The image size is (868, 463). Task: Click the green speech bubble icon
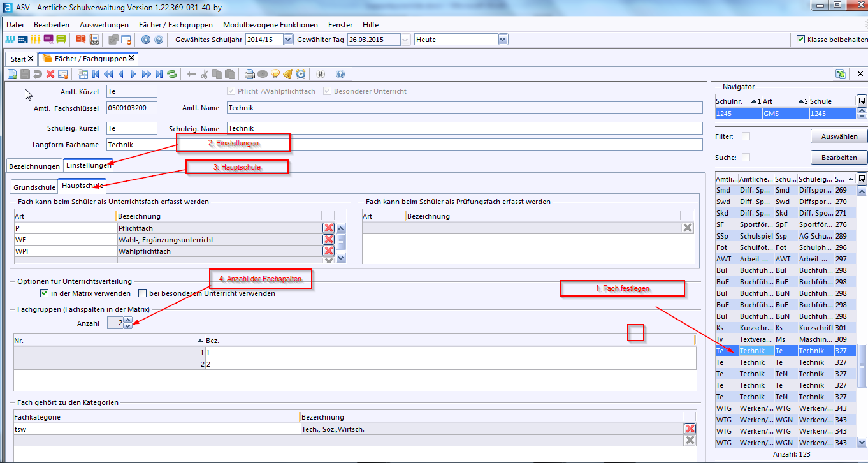coord(61,40)
